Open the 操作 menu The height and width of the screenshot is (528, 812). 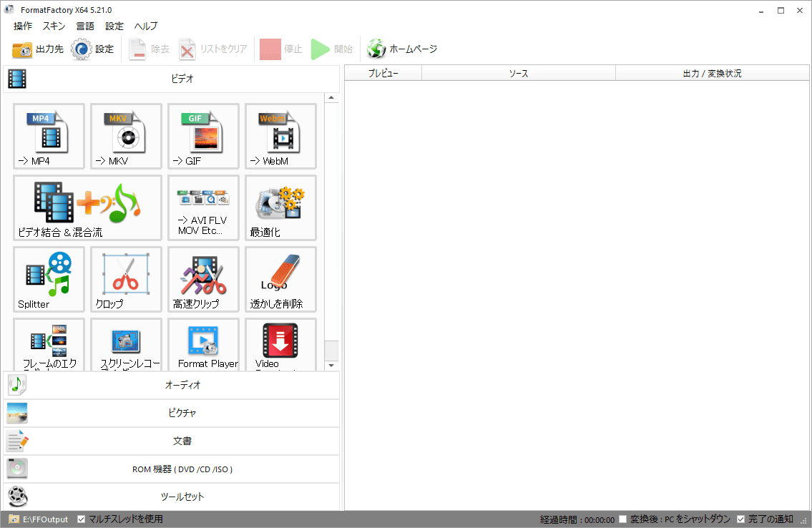23,26
